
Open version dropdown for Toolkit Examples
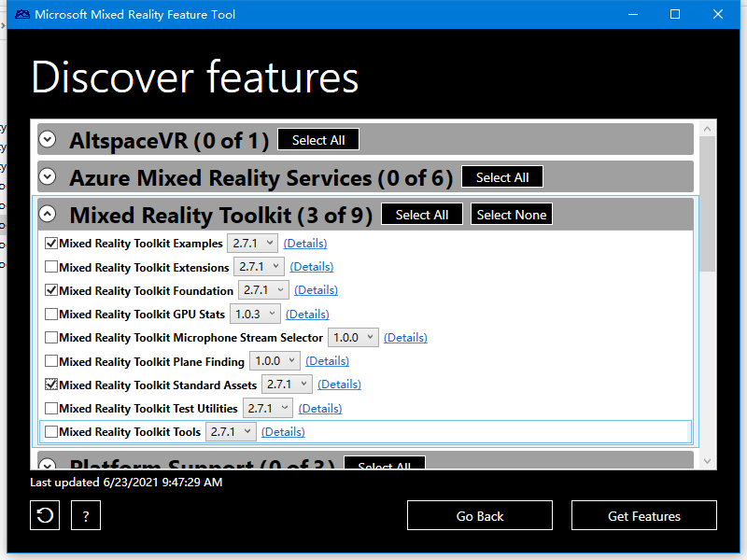point(252,243)
